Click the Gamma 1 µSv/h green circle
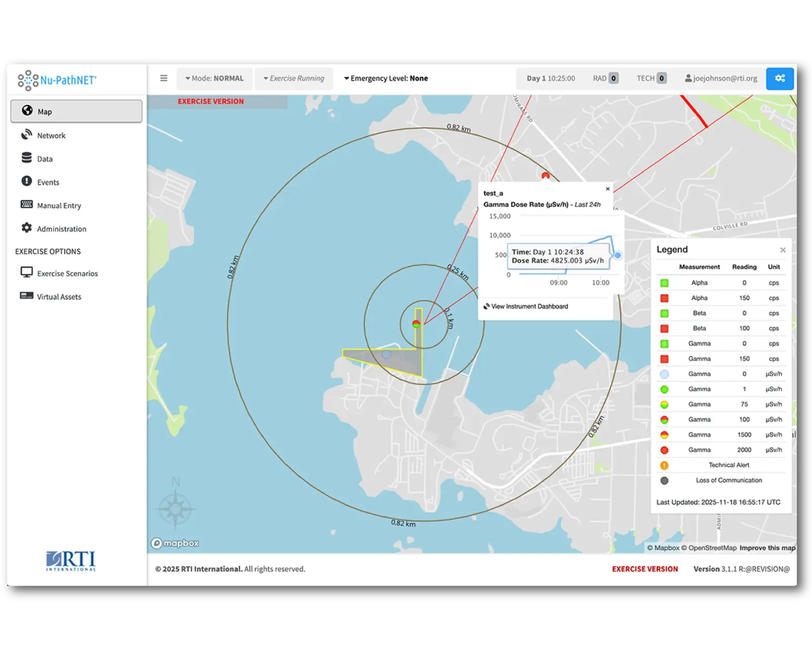This screenshot has height=650, width=812. pyautogui.click(x=664, y=390)
